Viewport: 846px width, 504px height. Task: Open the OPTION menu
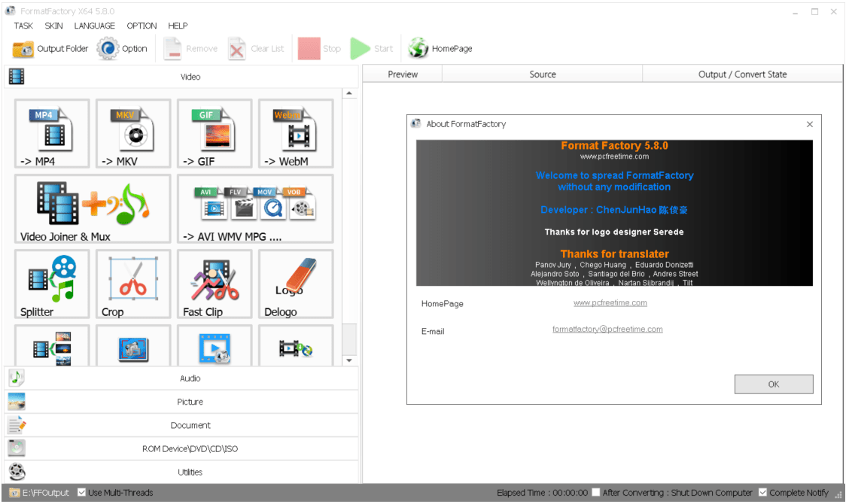142,26
